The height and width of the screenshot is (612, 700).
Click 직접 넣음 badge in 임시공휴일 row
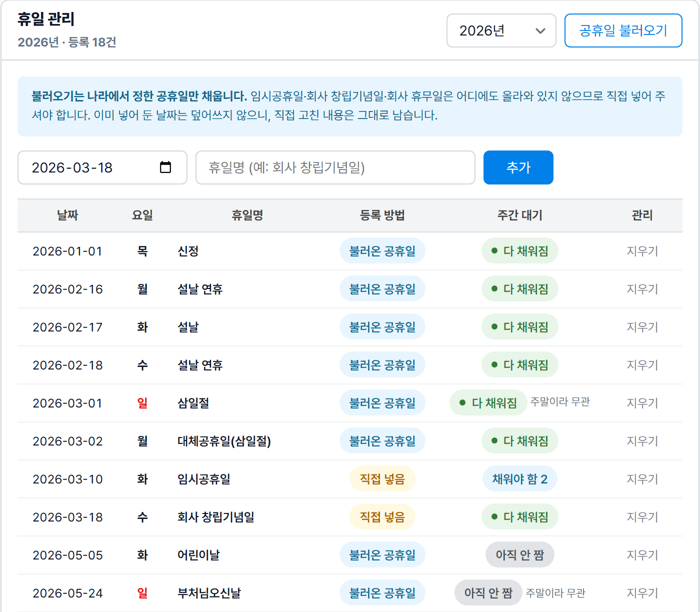tap(382, 479)
